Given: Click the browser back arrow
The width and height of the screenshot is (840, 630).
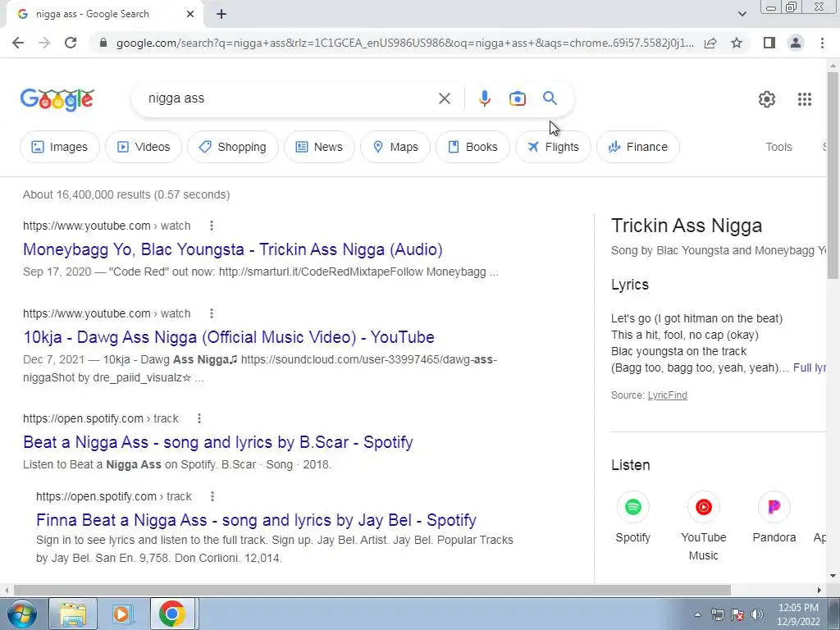Looking at the screenshot, I should point(18,43).
